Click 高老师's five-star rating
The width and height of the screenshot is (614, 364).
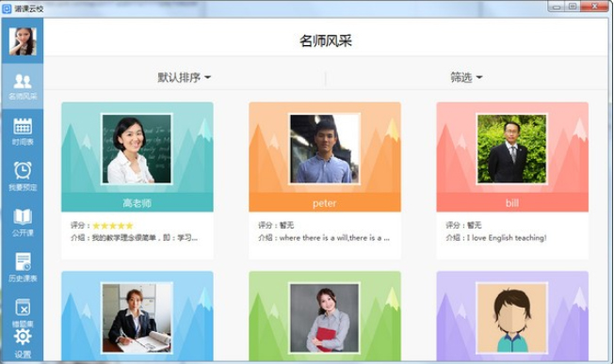pyautogui.click(x=113, y=226)
